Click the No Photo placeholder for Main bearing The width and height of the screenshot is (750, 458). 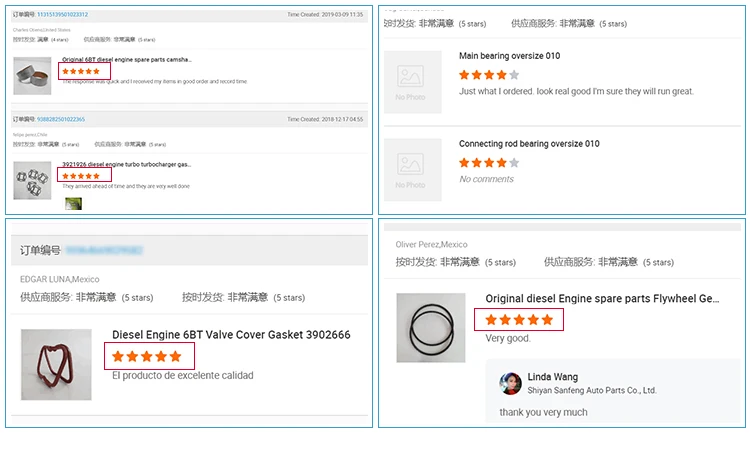pos(412,82)
